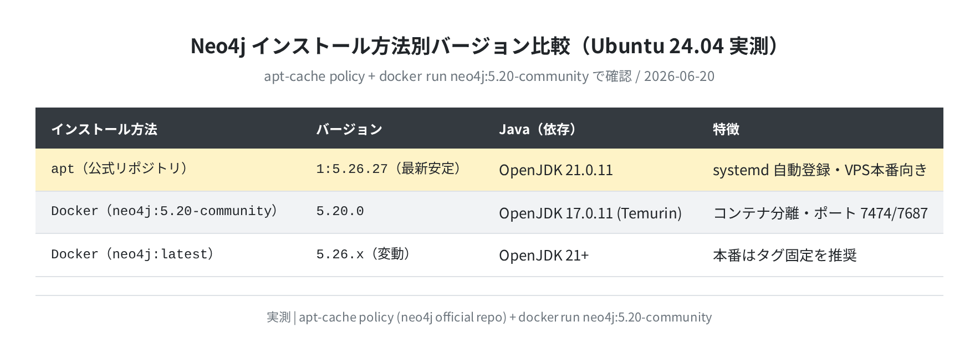Select subtitle 'apt-cache policy + docker run' line
Image resolution: width=980 pixels, height=347 pixels.
tap(489, 76)
